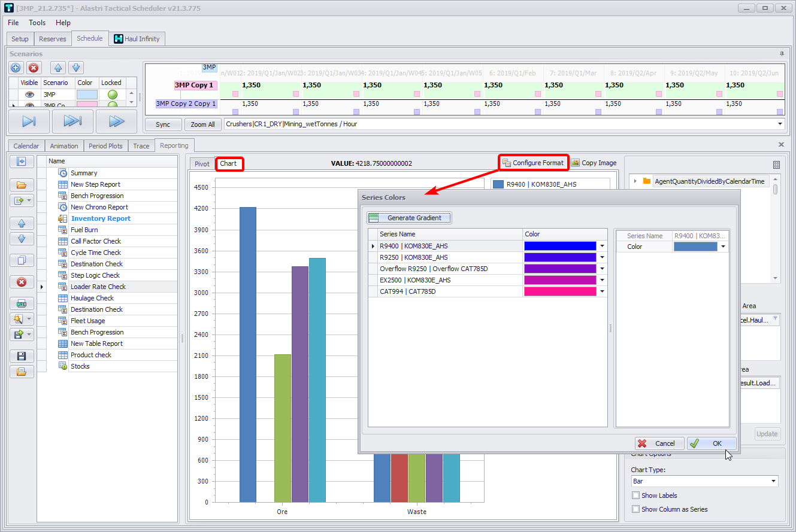Image resolution: width=796 pixels, height=532 pixels.
Task: Open the Tools menu
Action: 37,23
